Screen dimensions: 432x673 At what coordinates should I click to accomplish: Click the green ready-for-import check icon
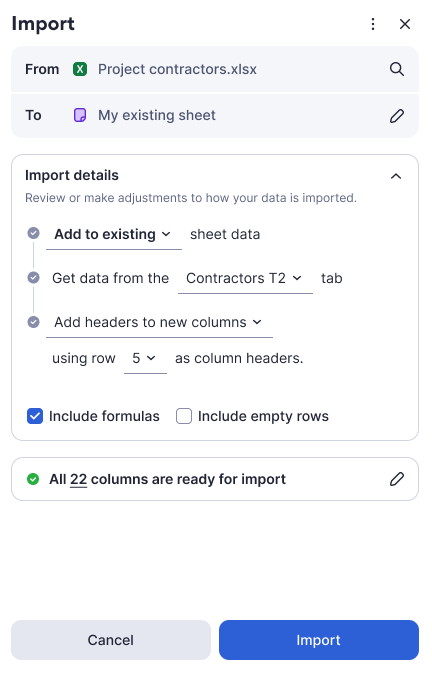[33, 479]
